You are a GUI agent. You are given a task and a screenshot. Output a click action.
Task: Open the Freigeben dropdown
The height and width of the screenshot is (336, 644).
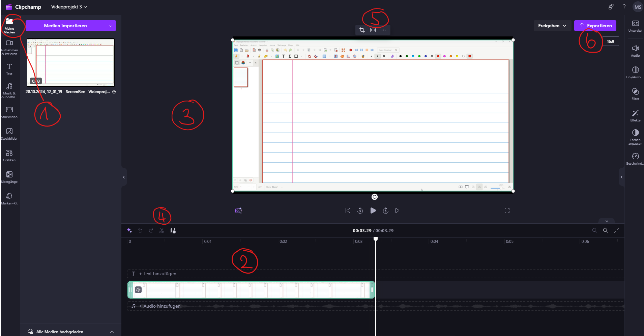click(552, 26)
